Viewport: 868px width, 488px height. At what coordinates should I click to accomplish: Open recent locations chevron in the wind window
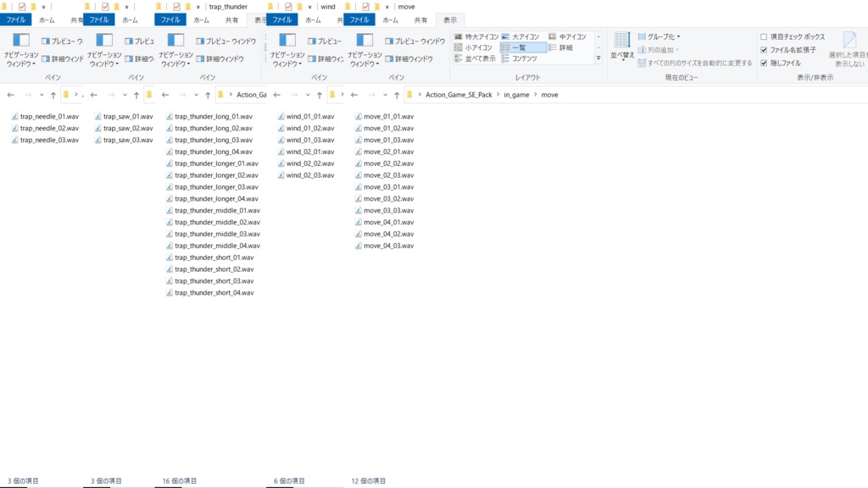308,95
